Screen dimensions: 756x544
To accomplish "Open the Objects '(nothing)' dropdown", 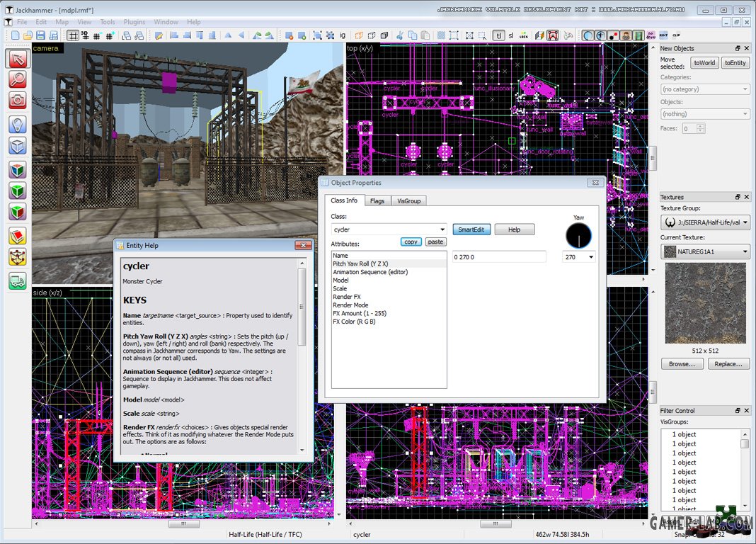I will [705, 114].
